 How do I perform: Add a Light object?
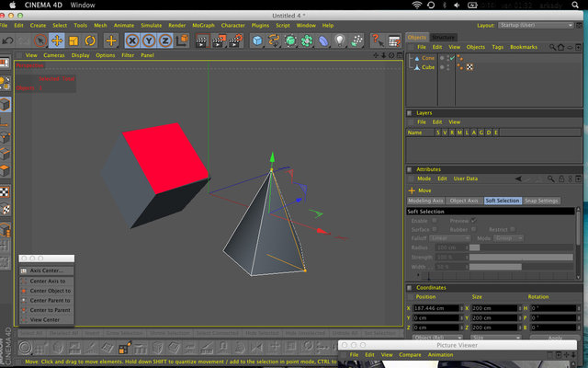coord(340,40)
